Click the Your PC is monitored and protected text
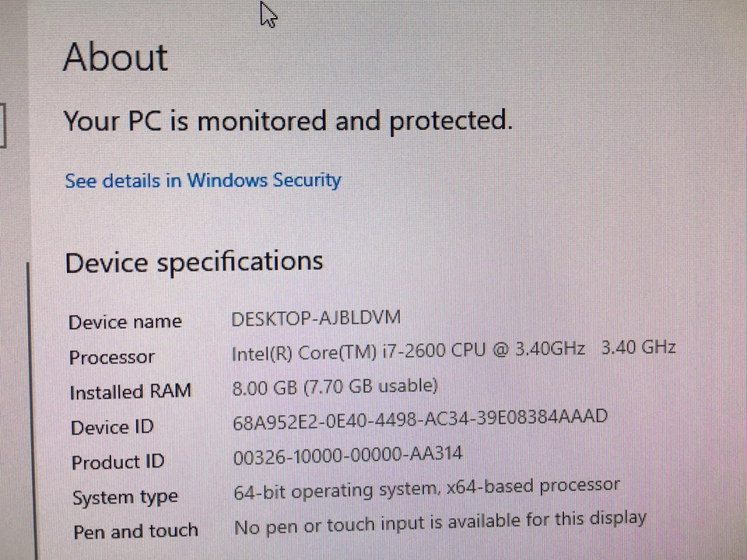Image resolution: width=747 pixels, height=560 pixels. click(x=288, y=121)
